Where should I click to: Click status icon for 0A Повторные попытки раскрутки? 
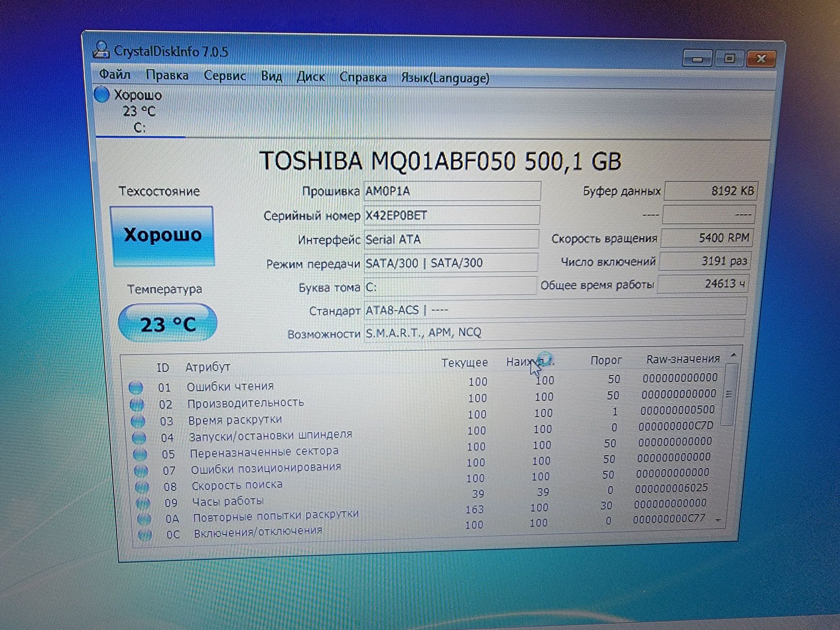[144, 519]
